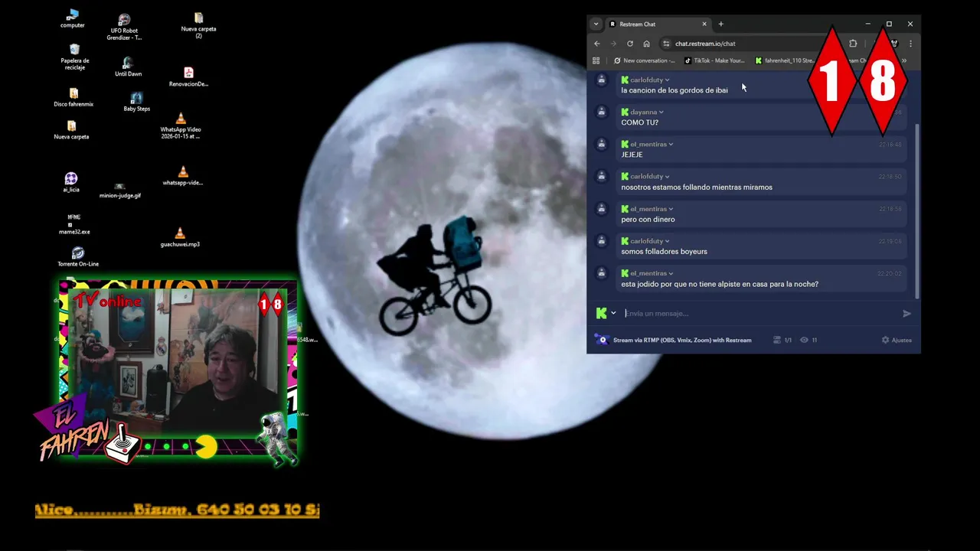Open the tab search dropdown arrow

click(596, 24)
